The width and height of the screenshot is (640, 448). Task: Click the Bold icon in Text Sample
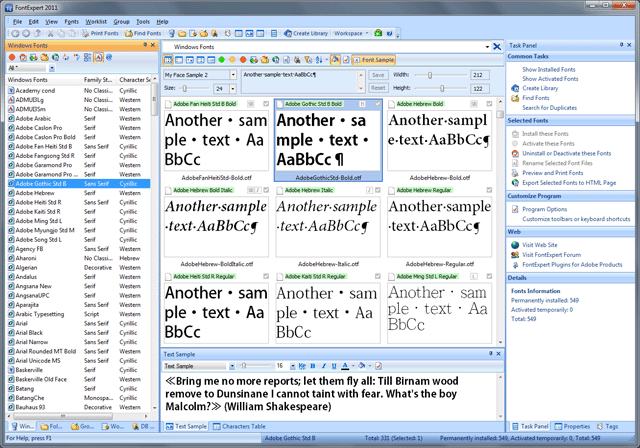click(x=313, y=366)
